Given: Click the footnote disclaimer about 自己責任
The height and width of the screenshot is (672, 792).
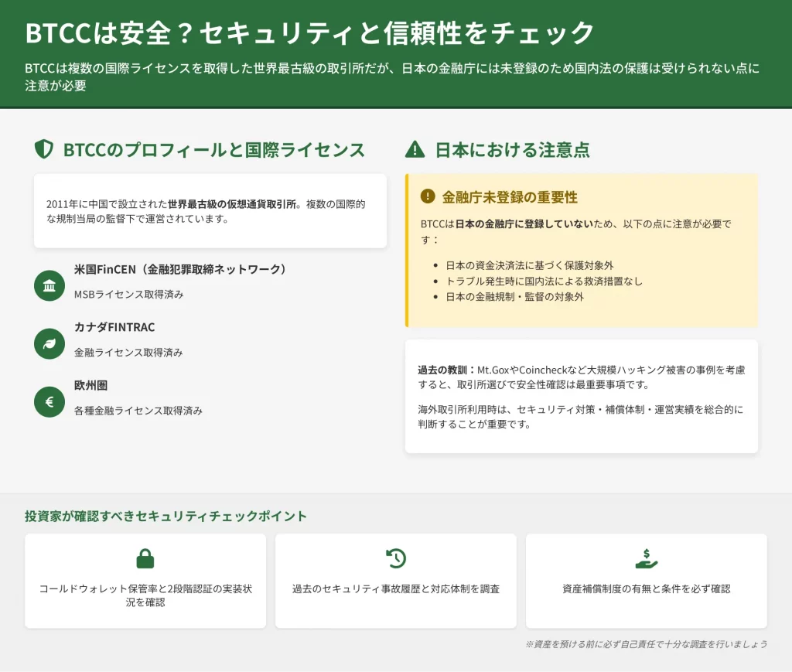Looking at the screenshot, I should click(x=646, y=644).
